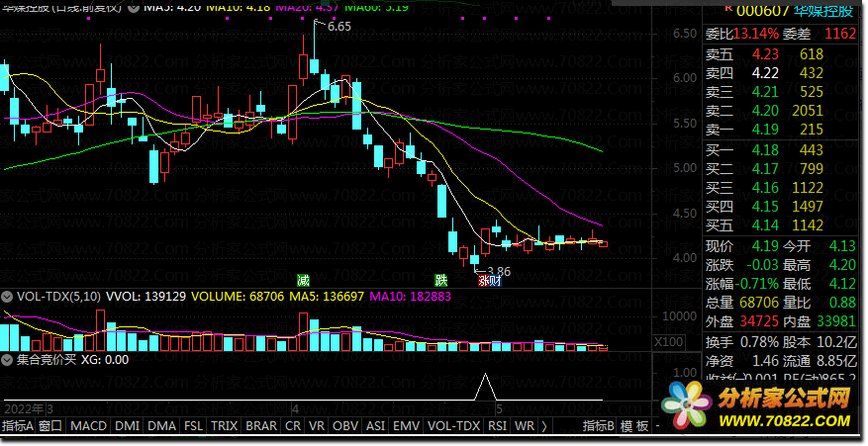The width and height of the screenshot is (868, 446).
Task: Click the minus button beside 模板
Action: (656, 426)
